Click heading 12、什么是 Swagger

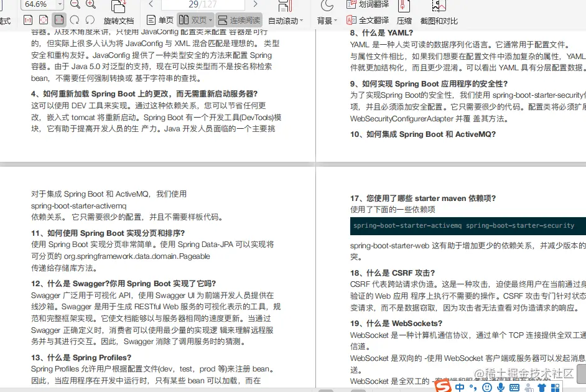(x=123, y=284)
